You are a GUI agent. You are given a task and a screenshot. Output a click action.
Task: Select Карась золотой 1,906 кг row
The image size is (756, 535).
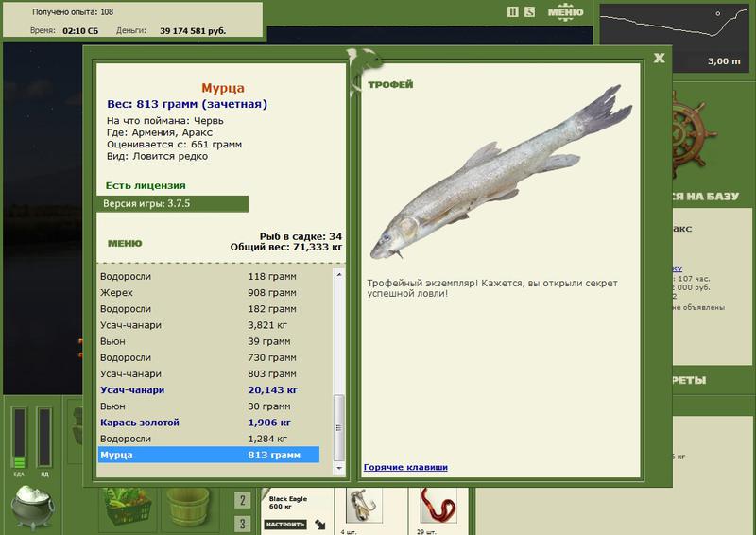click(x=208, y=423)
